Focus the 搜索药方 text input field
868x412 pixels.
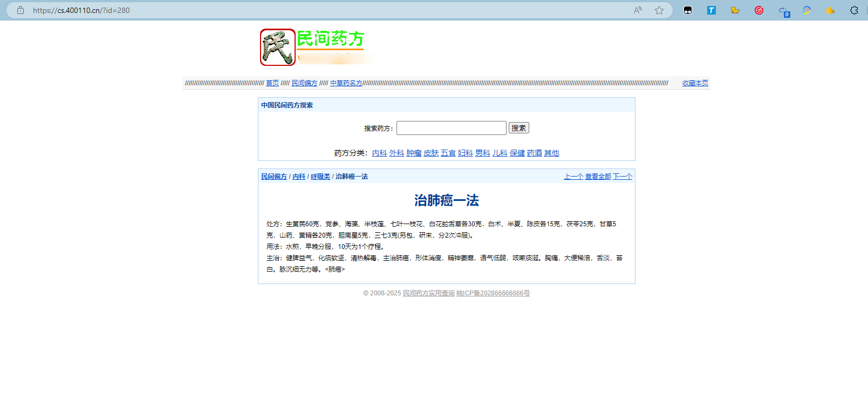pos(451,128)
